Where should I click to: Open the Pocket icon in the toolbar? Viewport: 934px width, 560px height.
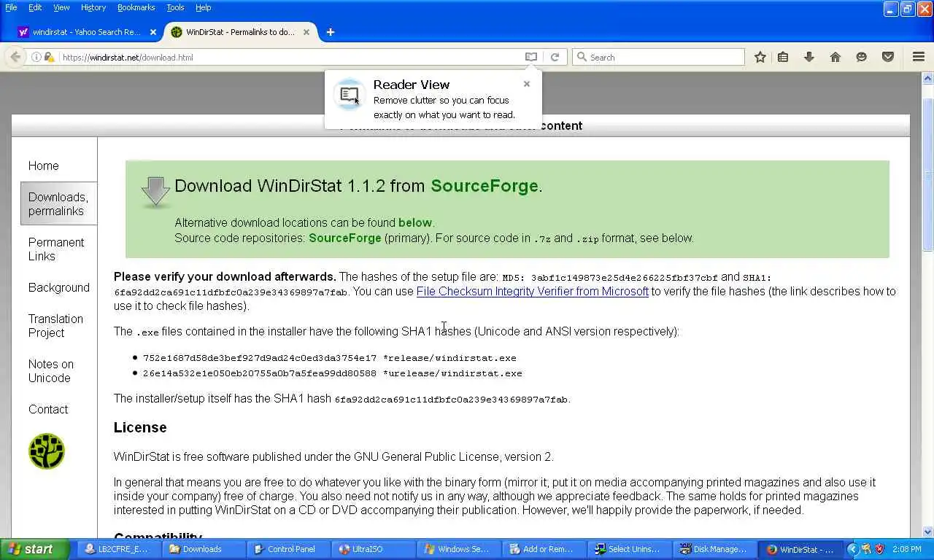tap(888, 57)
